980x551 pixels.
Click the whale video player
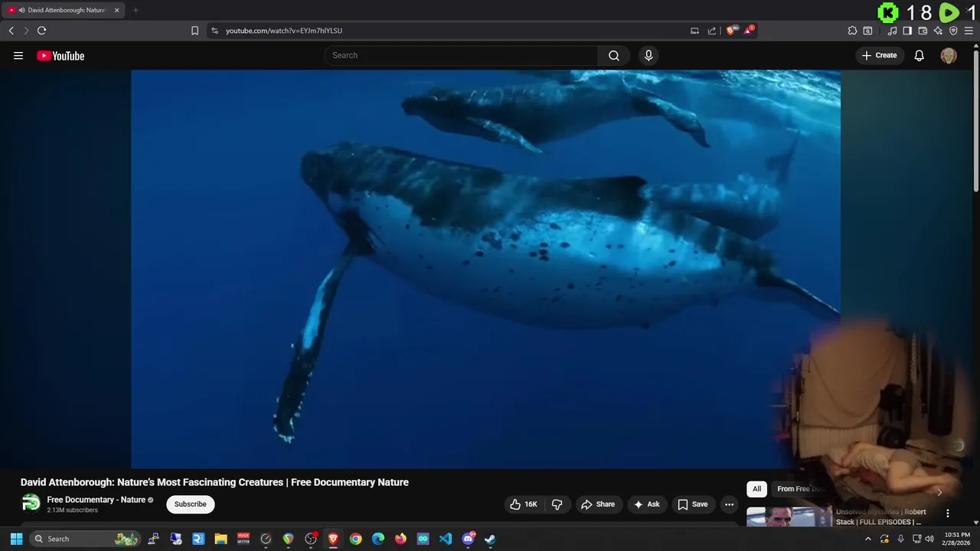tap(485, 269)
